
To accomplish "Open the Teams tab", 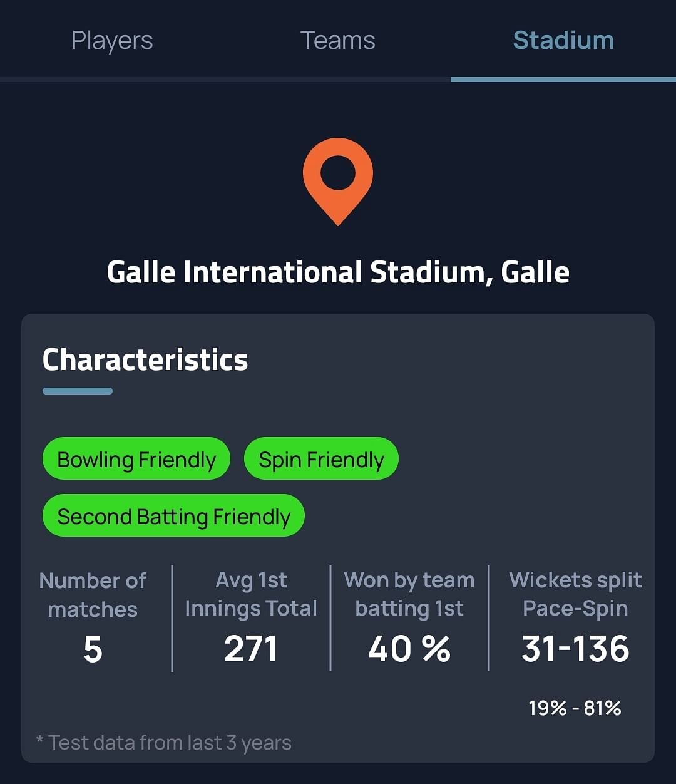I will click(x=338, y=41).
